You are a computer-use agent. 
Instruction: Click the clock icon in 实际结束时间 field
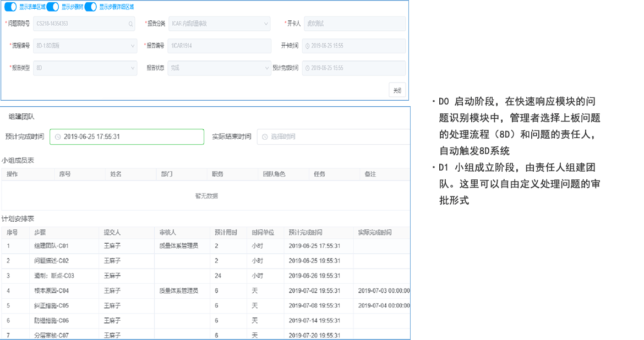coord(266,136)
